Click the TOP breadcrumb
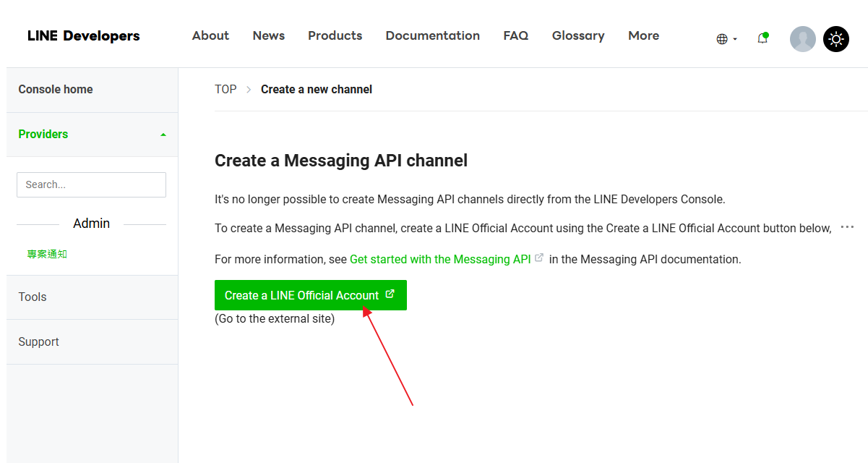 click(225, 90)
